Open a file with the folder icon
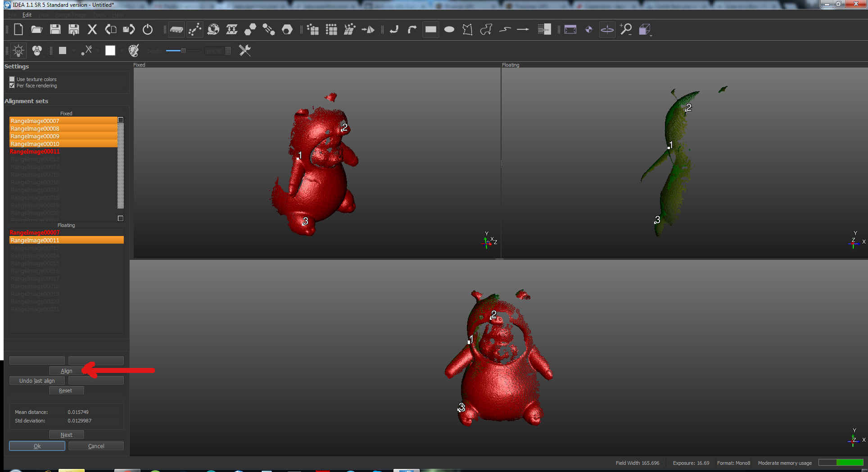 [36, 30]
